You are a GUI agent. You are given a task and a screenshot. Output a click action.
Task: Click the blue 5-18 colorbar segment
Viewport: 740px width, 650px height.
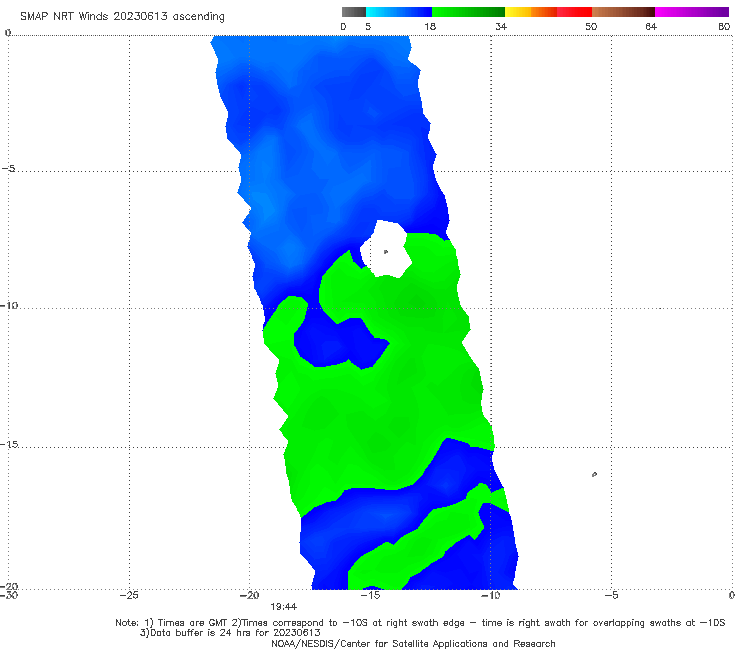pyautogui.click(x=399, y=12)
